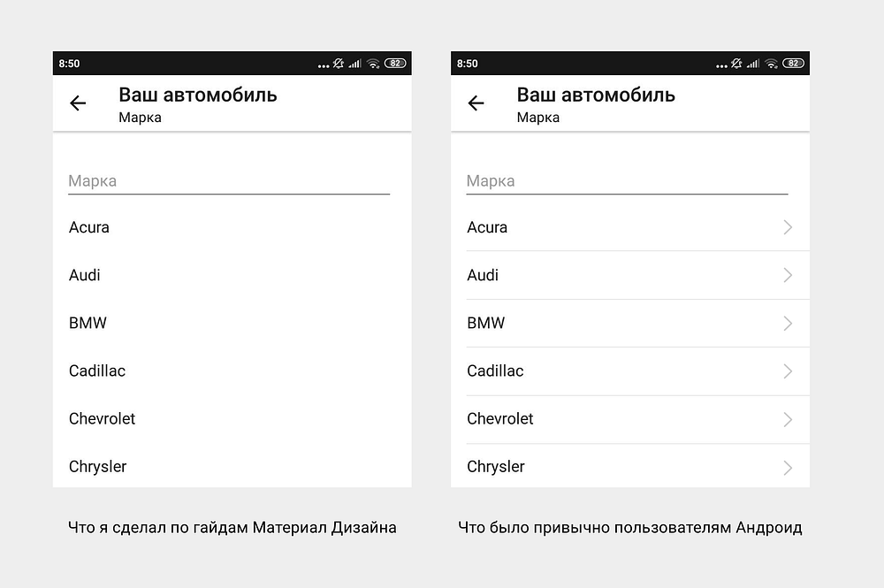Focus the Марка search field on right
The height and width of the screenshot is (588, 884).
click(627, 181)
